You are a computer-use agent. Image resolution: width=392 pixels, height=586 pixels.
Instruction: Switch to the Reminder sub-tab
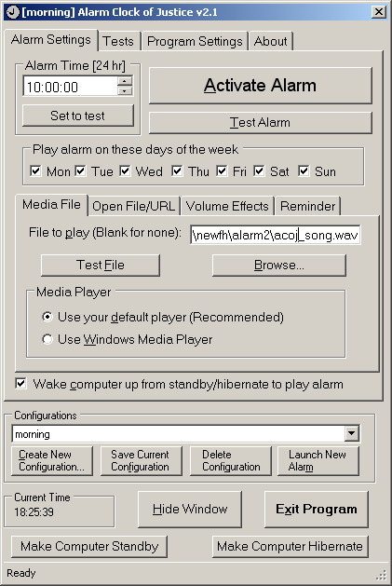point(308,206)
